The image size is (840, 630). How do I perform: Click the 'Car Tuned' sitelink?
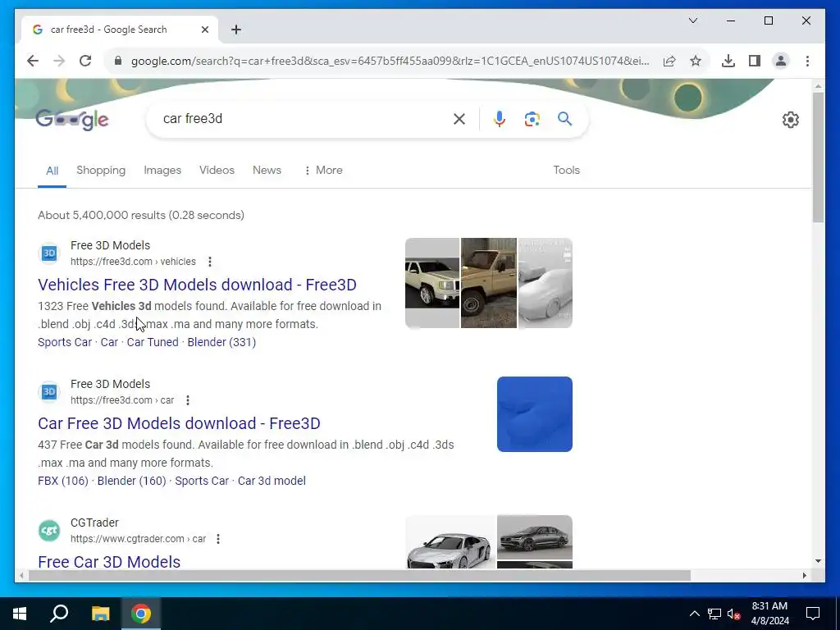click(x=153, y=342)
